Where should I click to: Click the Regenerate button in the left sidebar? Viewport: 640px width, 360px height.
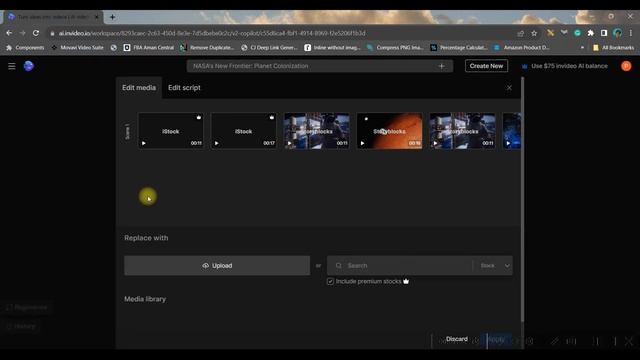point(27,307)
